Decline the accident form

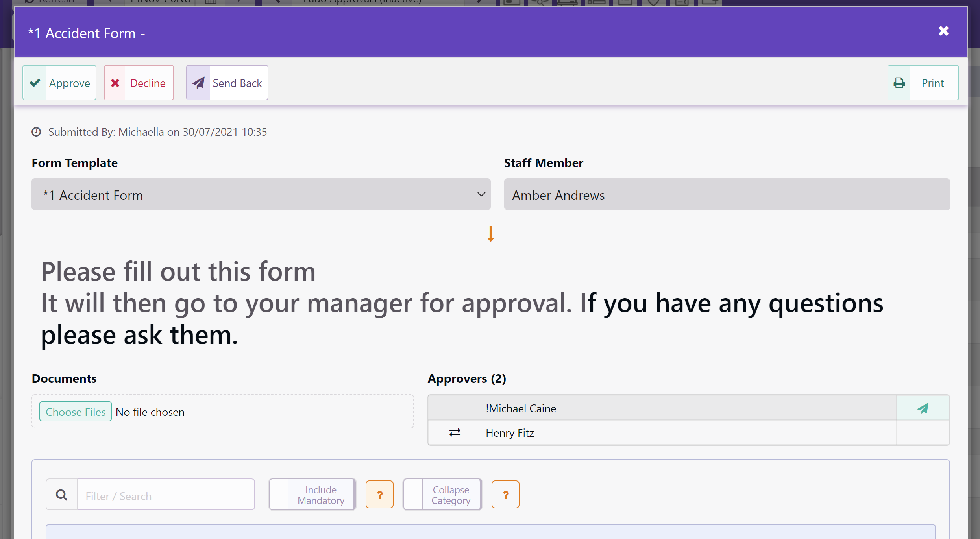click(139, 83)
